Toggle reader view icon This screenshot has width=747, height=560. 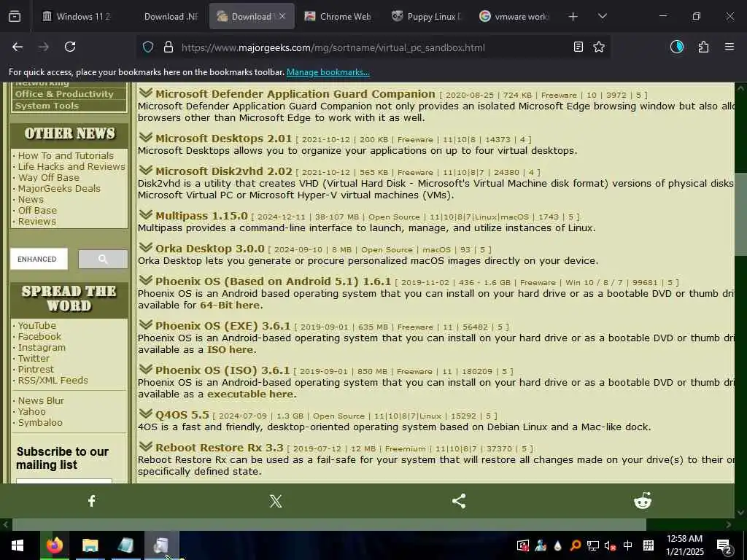tap(578, 47)
